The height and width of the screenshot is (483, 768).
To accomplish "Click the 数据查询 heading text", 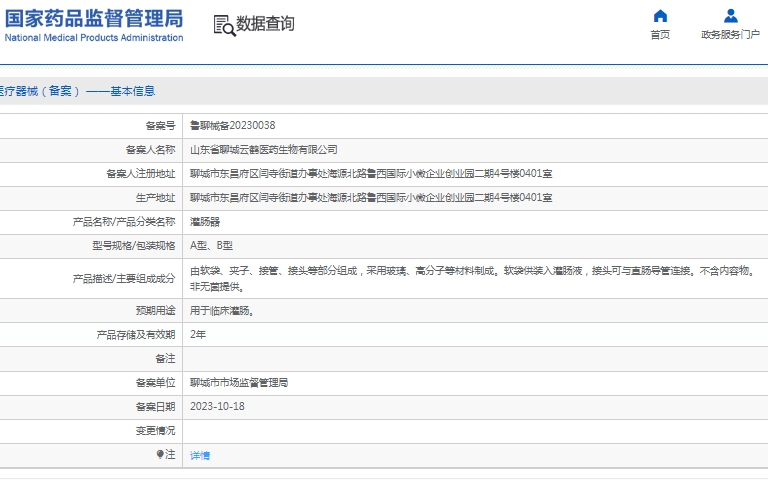I will 265,24.
